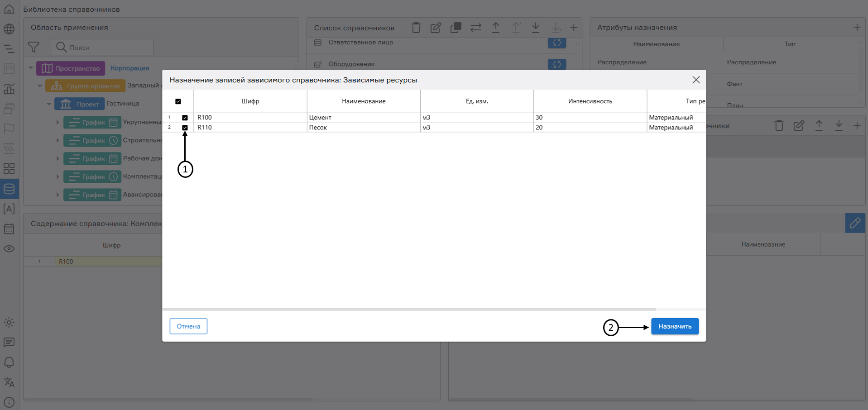868x410 pixels.
Task: Collapse the Группа проектов node
Action: pyautogui.click(x=40, y=86)
